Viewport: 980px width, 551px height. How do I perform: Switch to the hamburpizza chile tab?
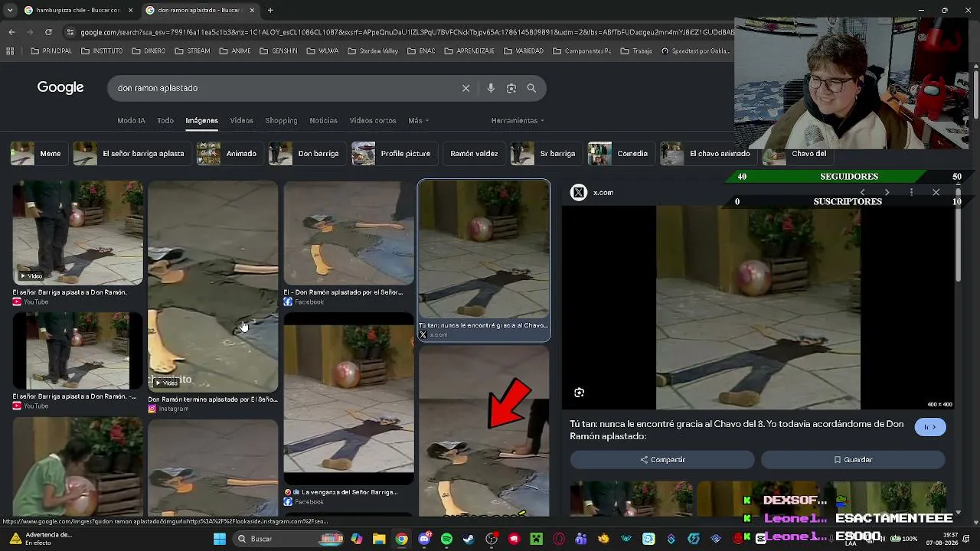click(x=77, y=10)
